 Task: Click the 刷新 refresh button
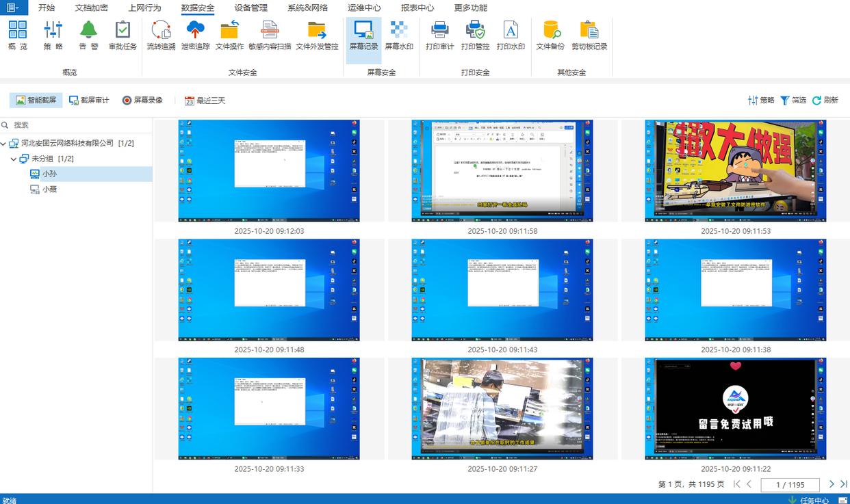(825, 101)
